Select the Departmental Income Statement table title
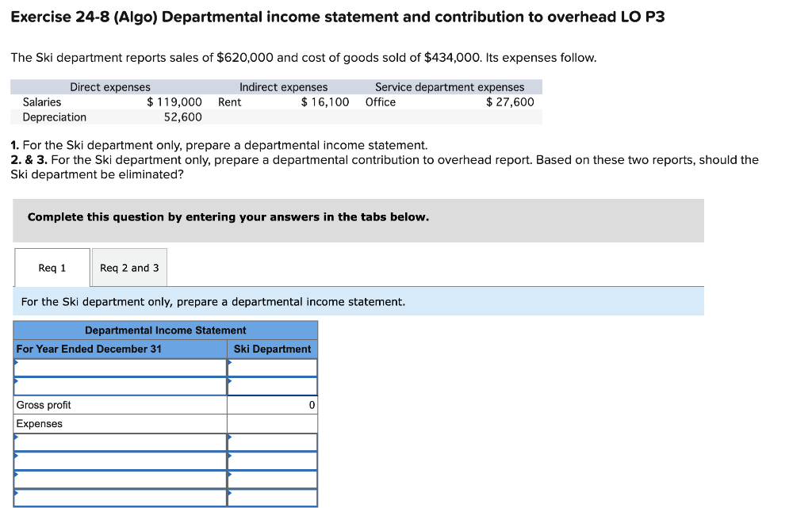 tap(166, 330)
